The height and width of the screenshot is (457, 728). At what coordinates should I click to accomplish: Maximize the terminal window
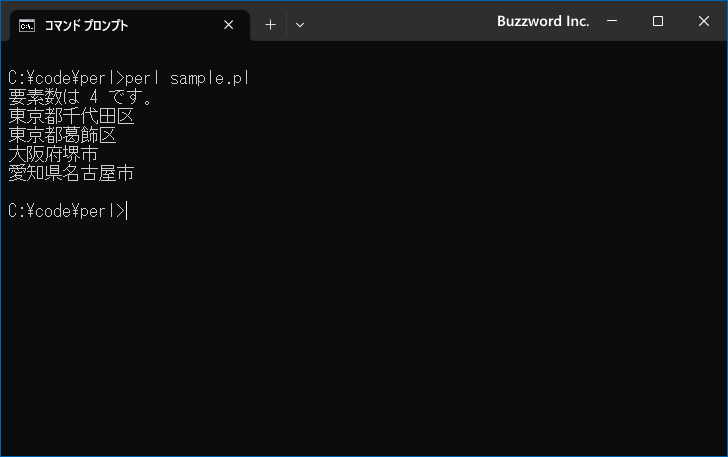[657, 21]
